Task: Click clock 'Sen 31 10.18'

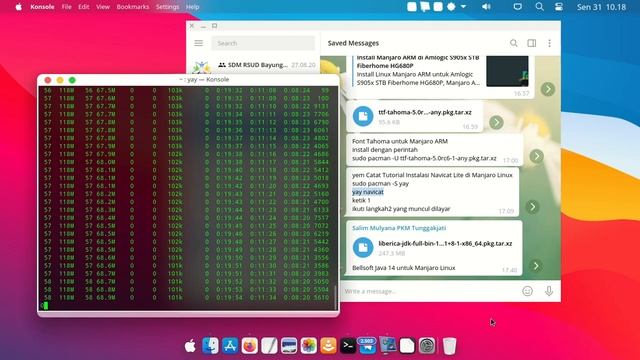Action: [x=601, y=7]
